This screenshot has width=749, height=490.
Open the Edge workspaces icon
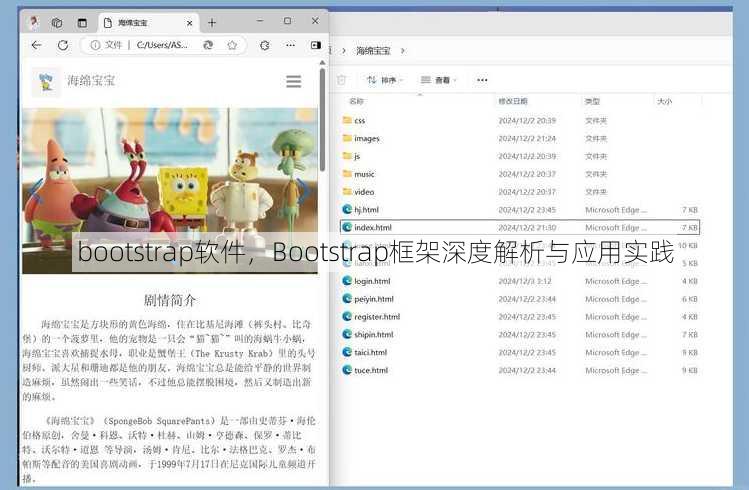click(57, 22)
